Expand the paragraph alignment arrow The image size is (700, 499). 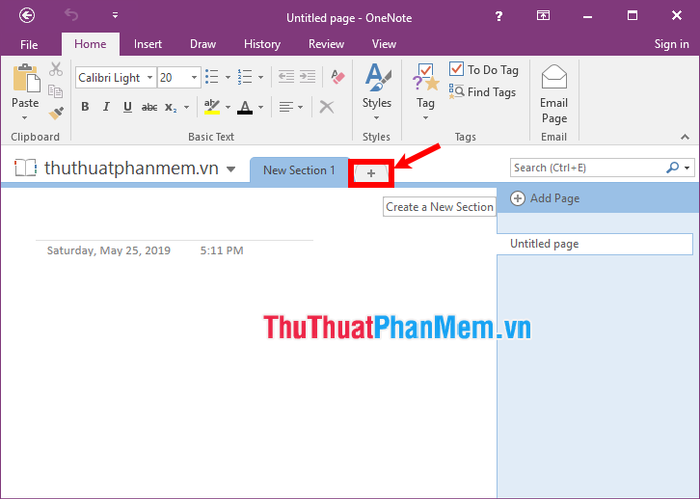[300, 107]
